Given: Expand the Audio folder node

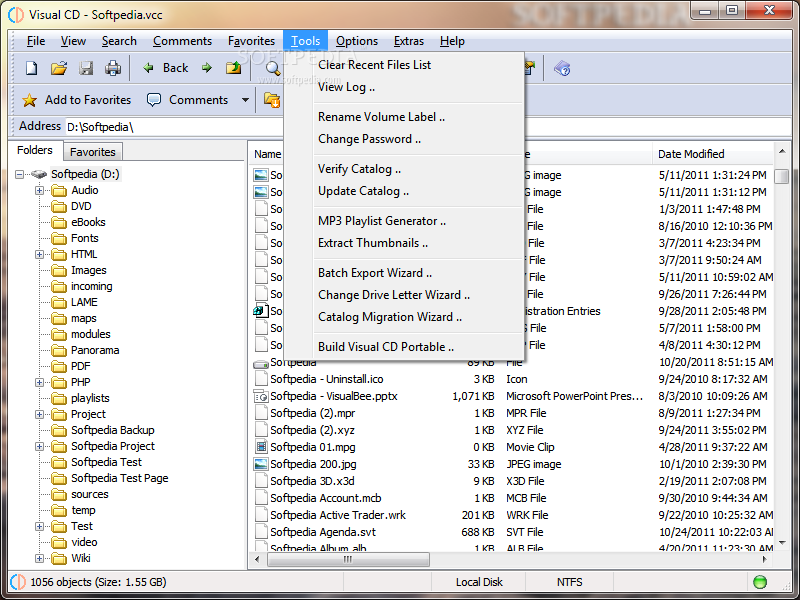Looking at the screenshot, I should [x=39, y=190].
